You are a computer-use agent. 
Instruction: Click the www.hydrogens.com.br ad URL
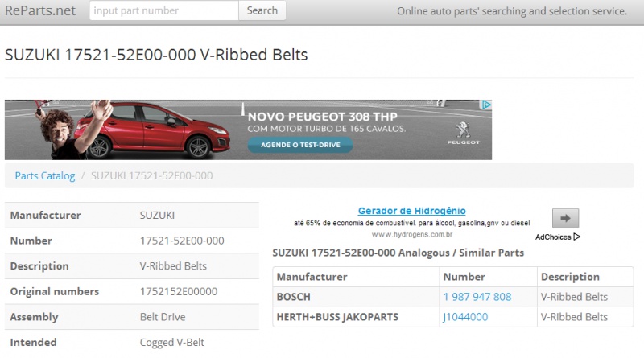pyautogui.click(x=412, y=234)
